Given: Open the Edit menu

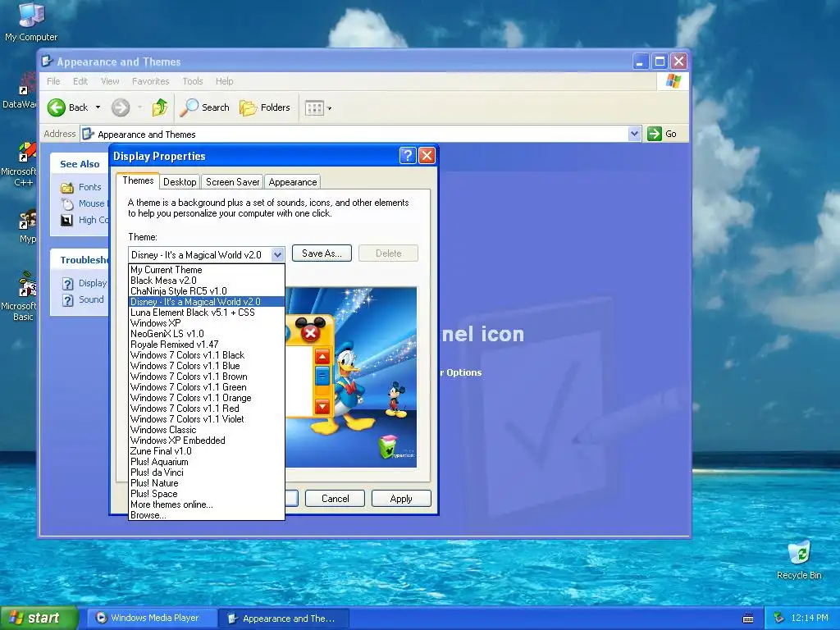Looking at the screenshot, I should tap(80, 81).
